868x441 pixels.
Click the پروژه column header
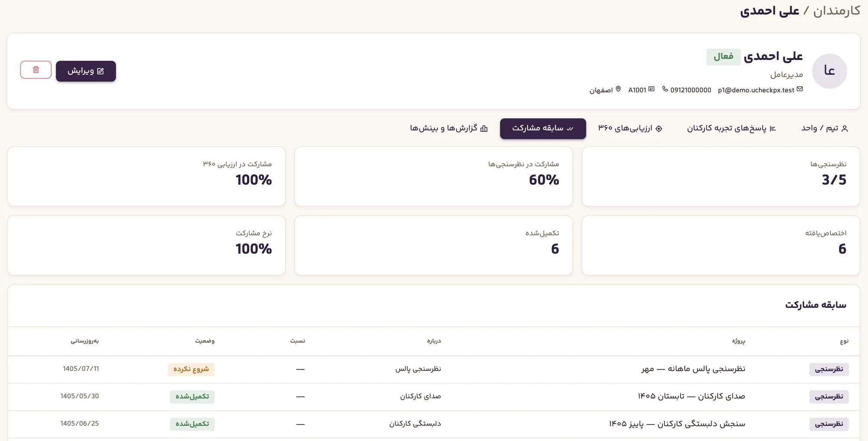[x=738, y=341]
